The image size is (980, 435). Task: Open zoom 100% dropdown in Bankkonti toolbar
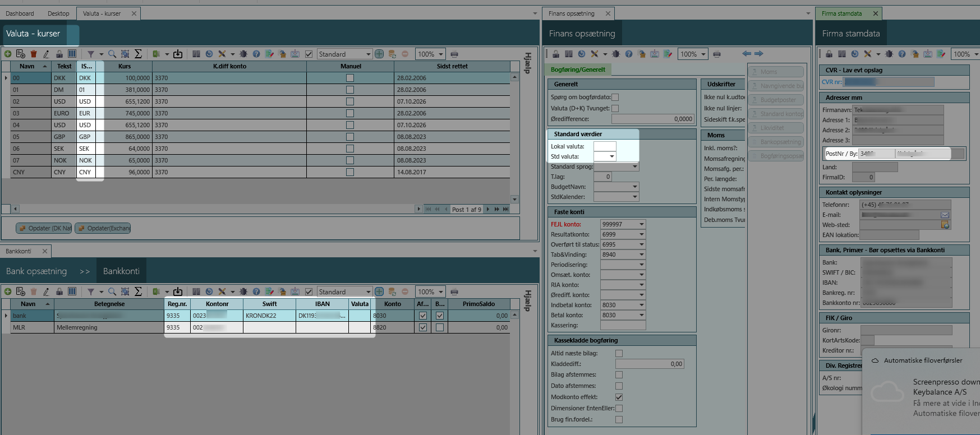[x=441, y=292]
